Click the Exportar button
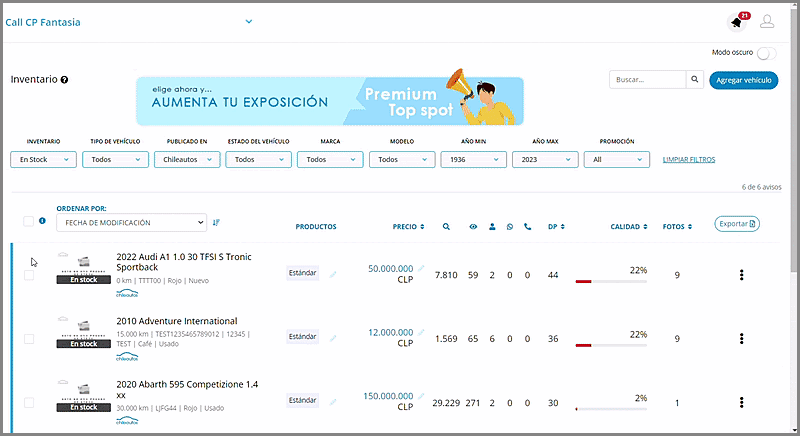Screen dimensions: 800x436 click(737, 224)
